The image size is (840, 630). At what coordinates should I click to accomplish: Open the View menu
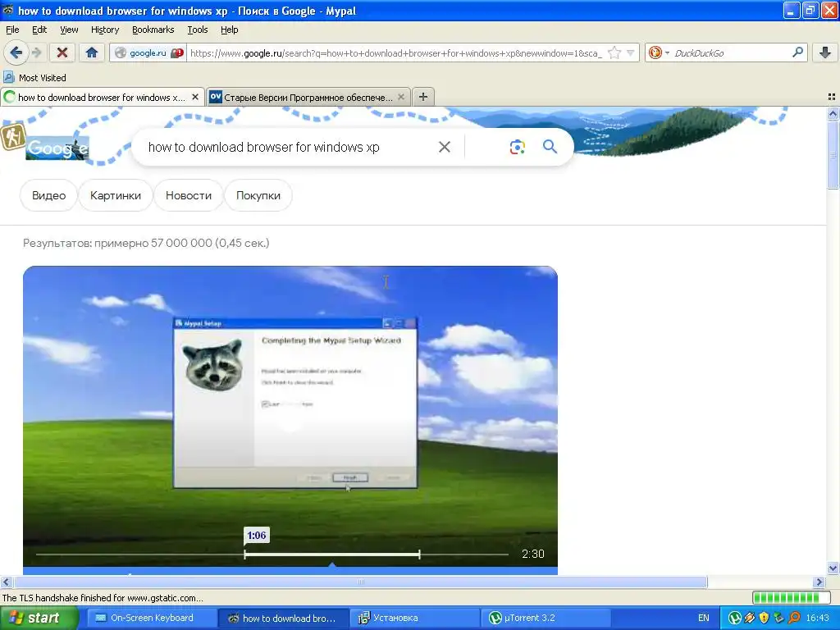[x=69, y=30]
